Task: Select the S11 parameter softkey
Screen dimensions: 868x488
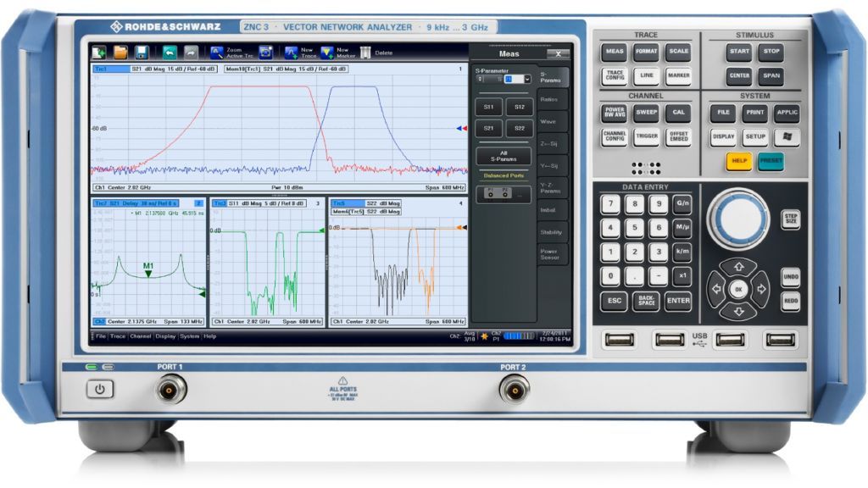Action: pyautogui.click(x=488, y=107)
